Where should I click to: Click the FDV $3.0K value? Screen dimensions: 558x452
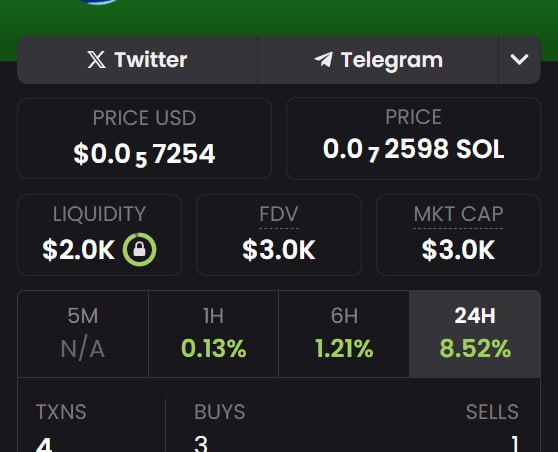[279, 250]
